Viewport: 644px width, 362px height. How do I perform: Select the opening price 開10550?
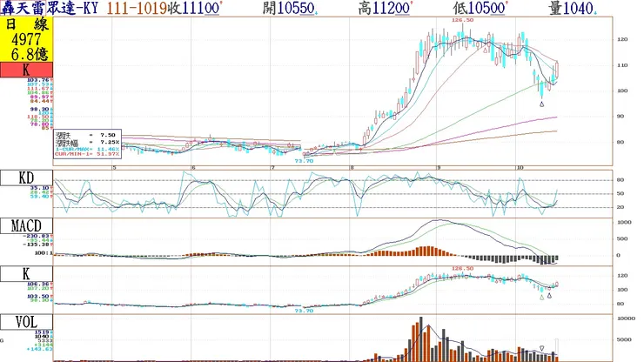click(x=288, y=8)
